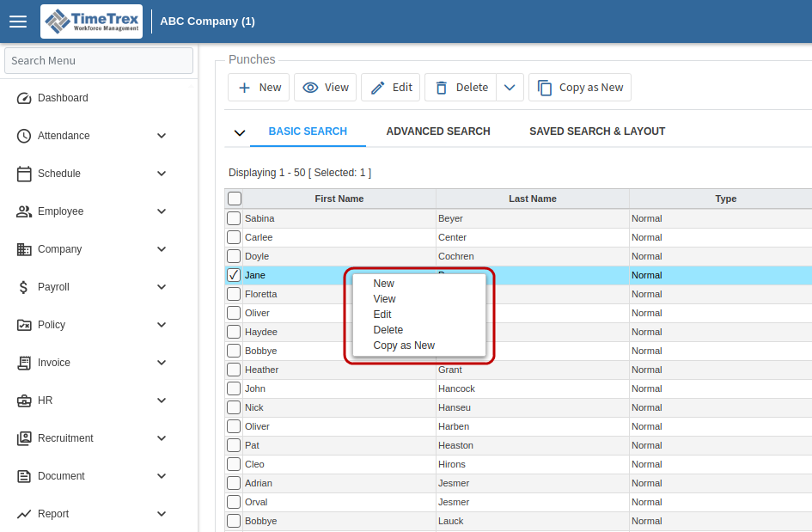Click the TimeTrex logo

(92, 21)
